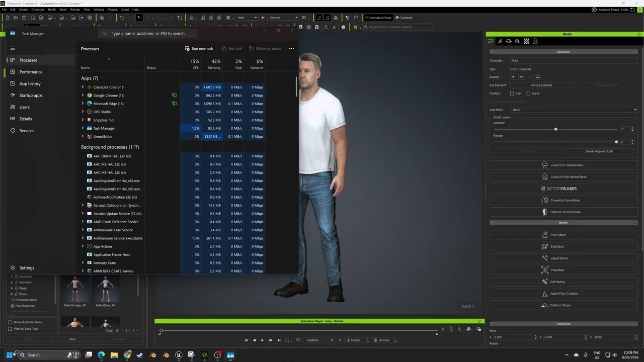The height and width of the screenshot is (362, 644).
Task: Open the playback speed 1x dropdown
Action: coord(335,340)
